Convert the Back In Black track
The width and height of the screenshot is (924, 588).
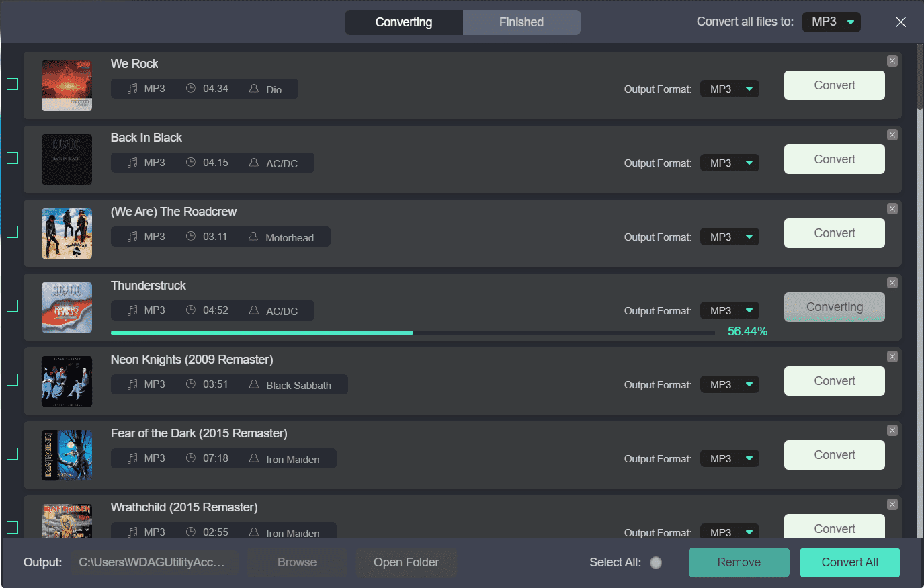point(835,159)
